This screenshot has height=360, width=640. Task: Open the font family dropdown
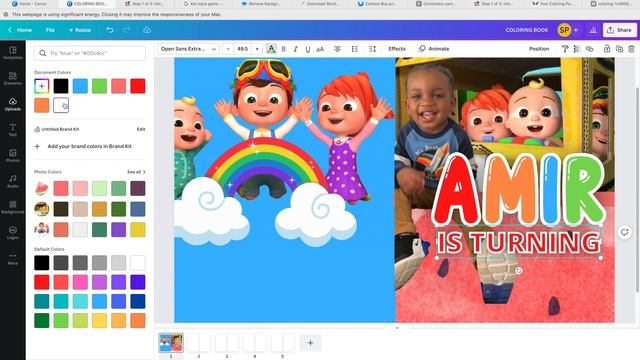pyautogui.click(x=188, y=49)
